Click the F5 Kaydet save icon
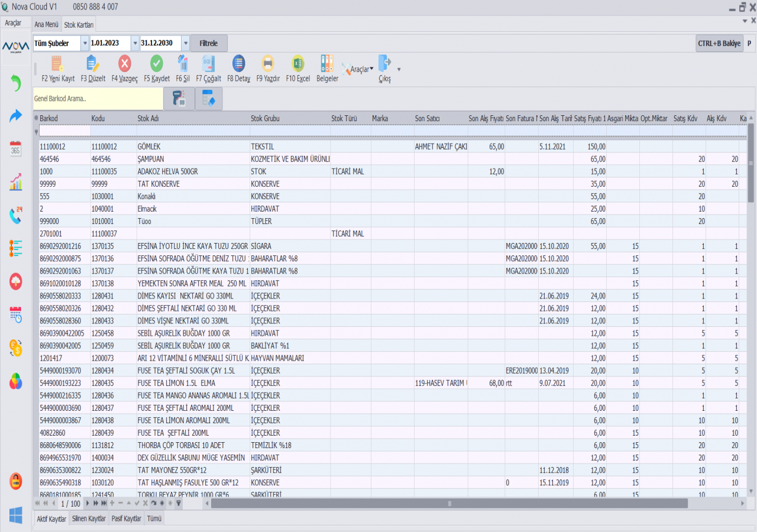 [x=157, y=63]
